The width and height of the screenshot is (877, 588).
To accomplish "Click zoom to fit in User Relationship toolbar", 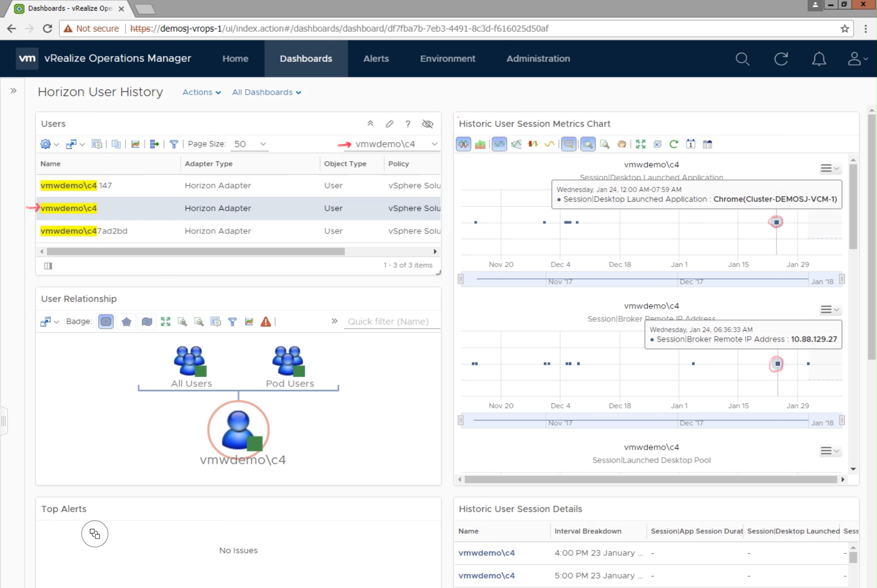I will [x=165, y=321].
